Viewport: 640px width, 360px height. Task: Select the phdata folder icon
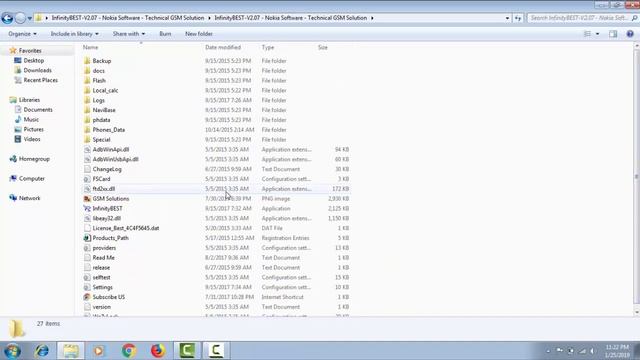[x=87, y=120]
